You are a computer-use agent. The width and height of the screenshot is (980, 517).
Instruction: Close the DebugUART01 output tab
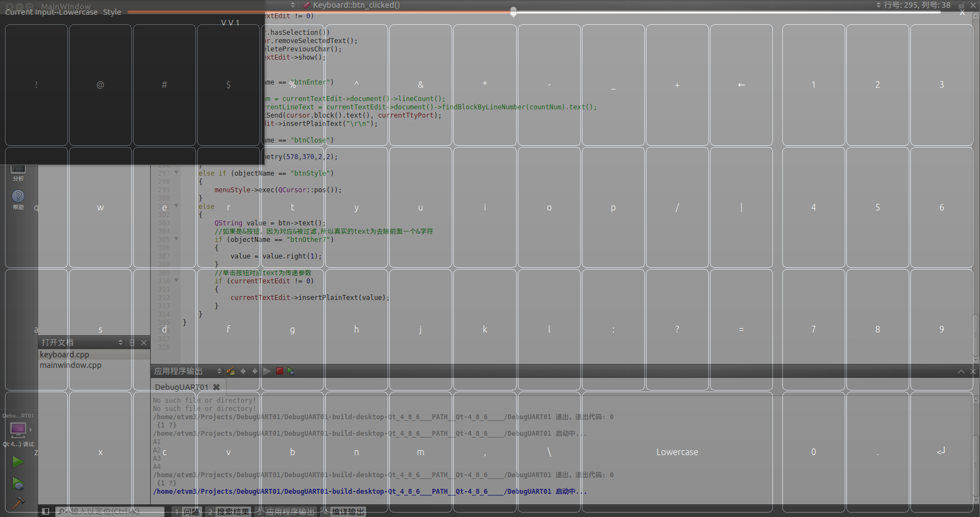click(216, 387)
